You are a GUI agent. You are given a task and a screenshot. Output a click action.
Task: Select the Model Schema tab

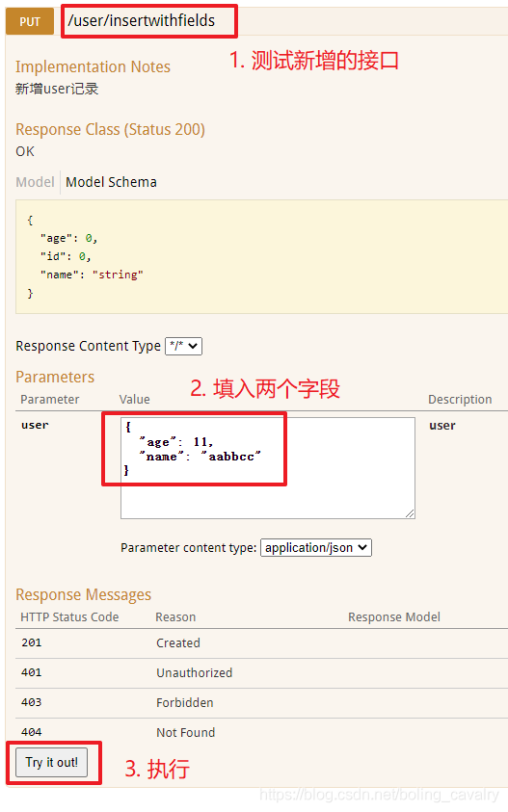[x=111, y=182]
